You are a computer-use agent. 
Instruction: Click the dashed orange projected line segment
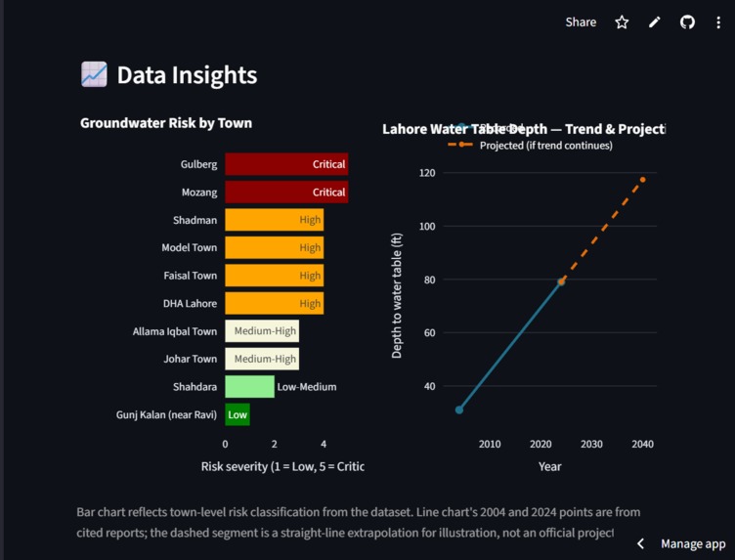pyautogui.click(x=602, y=231)
